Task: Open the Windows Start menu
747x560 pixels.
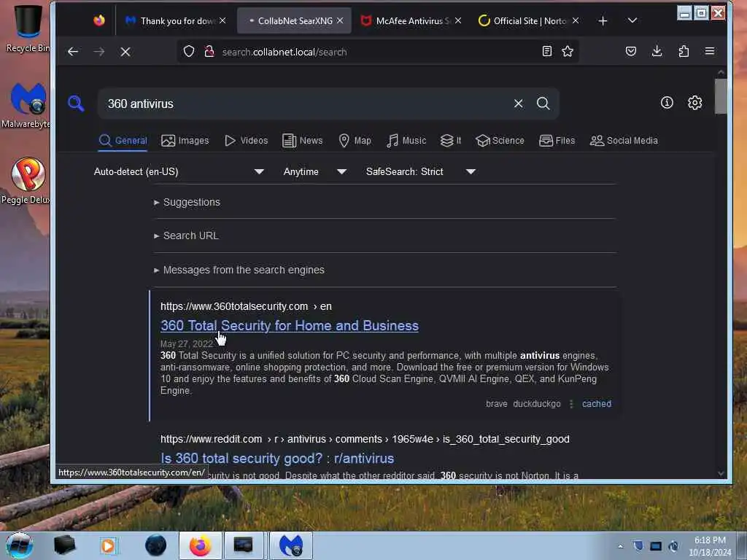Action: (x=19, y=545)
